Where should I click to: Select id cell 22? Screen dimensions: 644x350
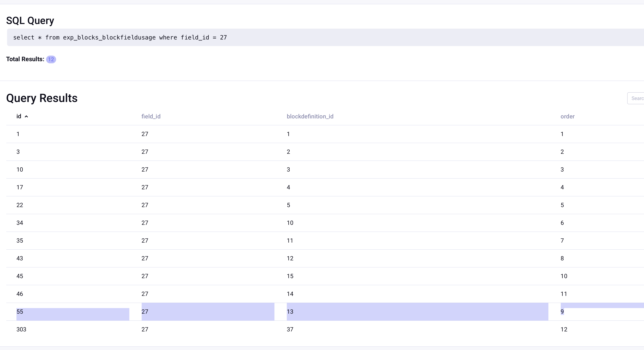click(x=20, y=205)
